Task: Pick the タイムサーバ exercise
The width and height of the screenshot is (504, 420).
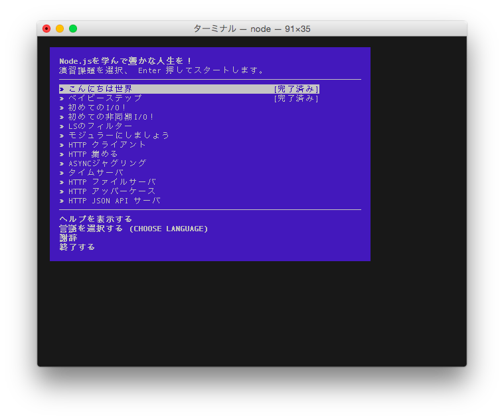Action: (x=96, y=173)
